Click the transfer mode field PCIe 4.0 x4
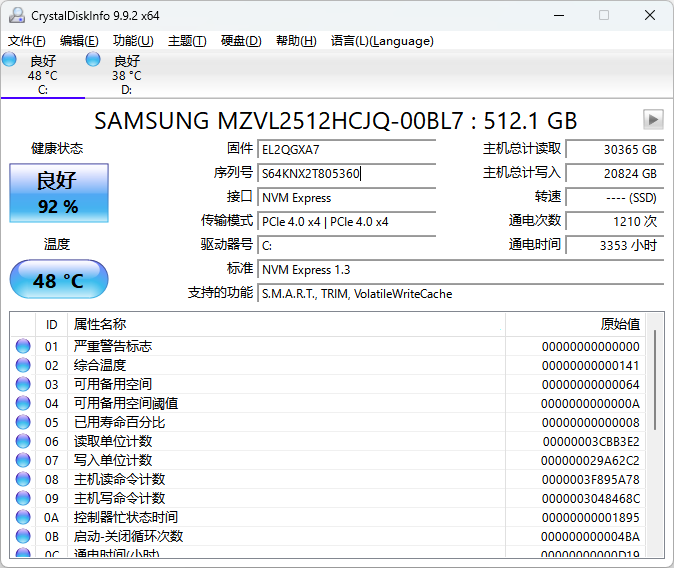This screenshot has height=568, width=674. (x=346, y=222)
